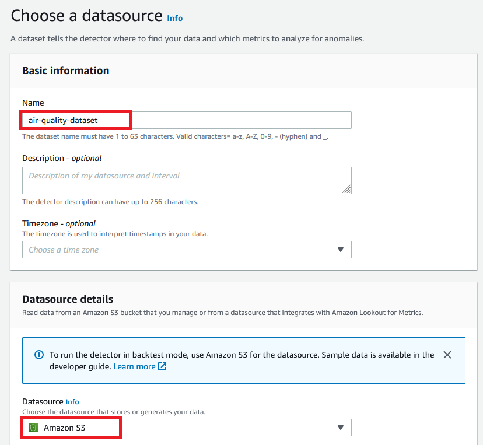Screen dimensions: 483x448
Task: Dismiss the backtest mode info banner
Action: pyautogui.click(x=447, y=355)
